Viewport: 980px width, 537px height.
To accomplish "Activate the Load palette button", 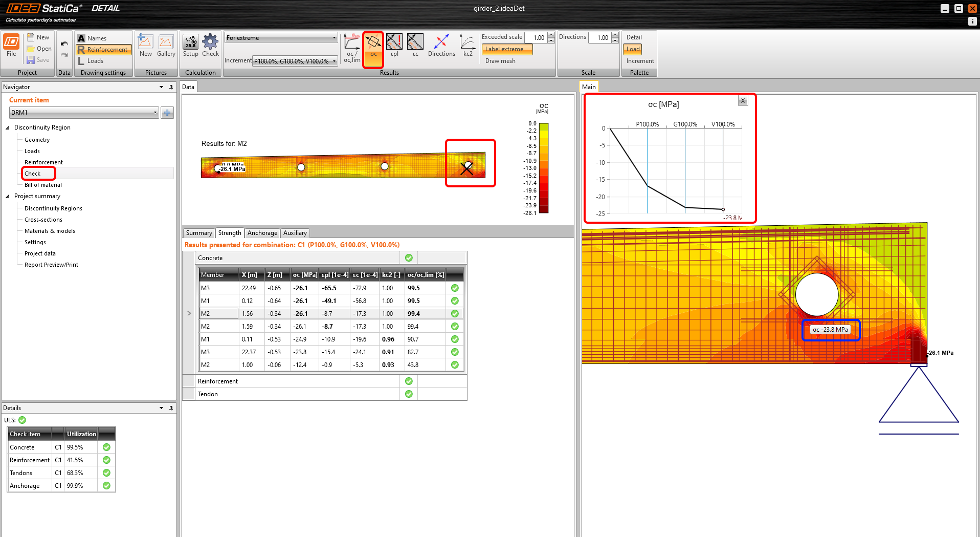I will pos(632,49).
